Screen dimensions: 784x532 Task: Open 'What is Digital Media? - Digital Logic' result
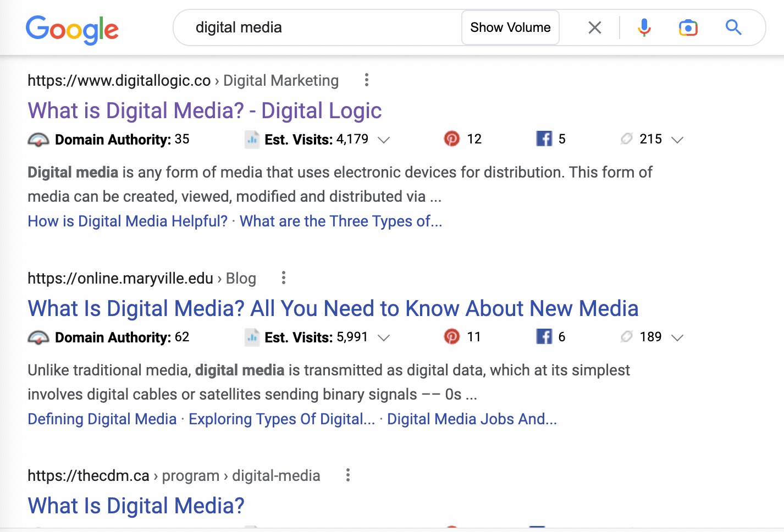point(205,110)
